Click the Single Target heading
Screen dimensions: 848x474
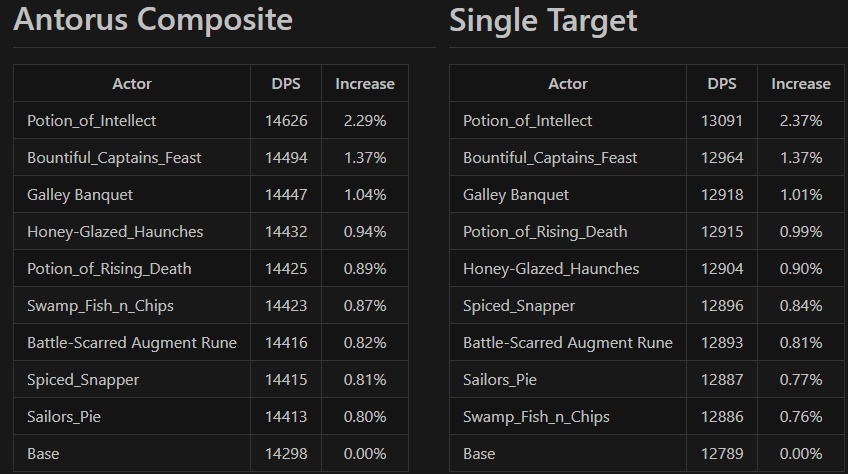[543, 20]
